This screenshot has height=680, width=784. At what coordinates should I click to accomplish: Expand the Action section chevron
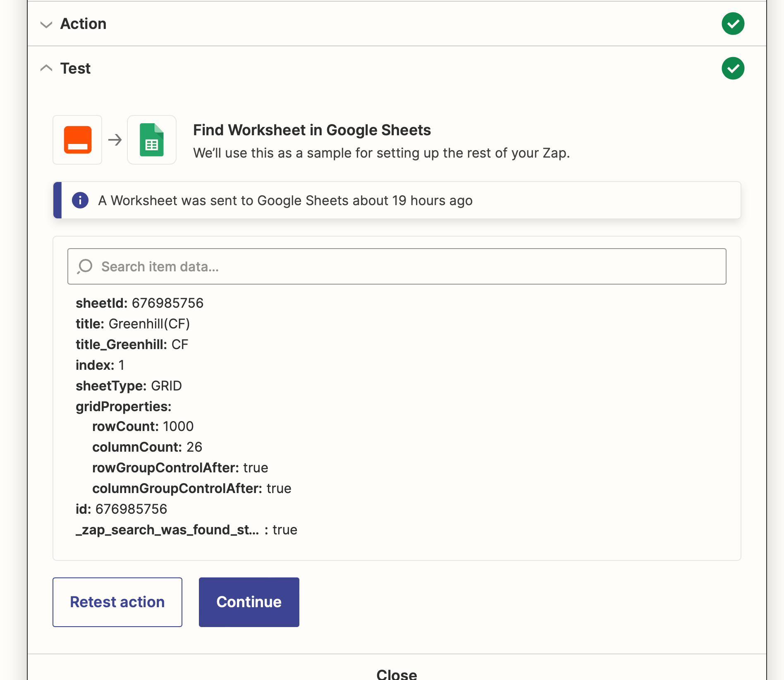coord(46,24)
